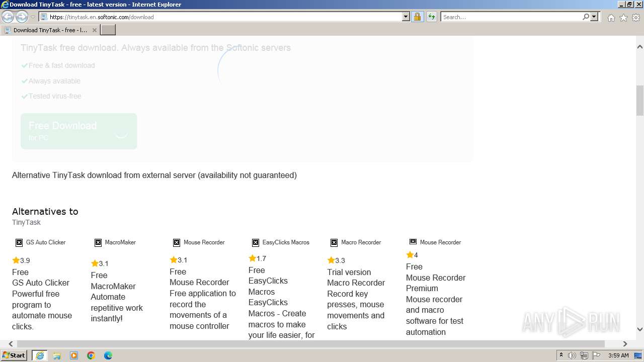Click the Macro Recorder broken image icon
The image size is (644, 362).
click(x=334, y=242)
